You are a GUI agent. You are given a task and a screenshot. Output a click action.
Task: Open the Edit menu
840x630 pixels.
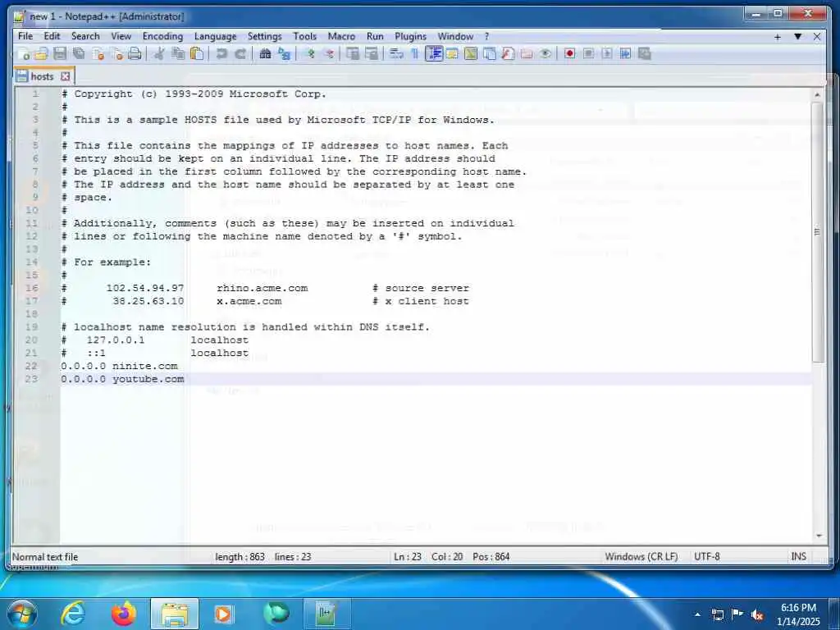pos(52,36)
